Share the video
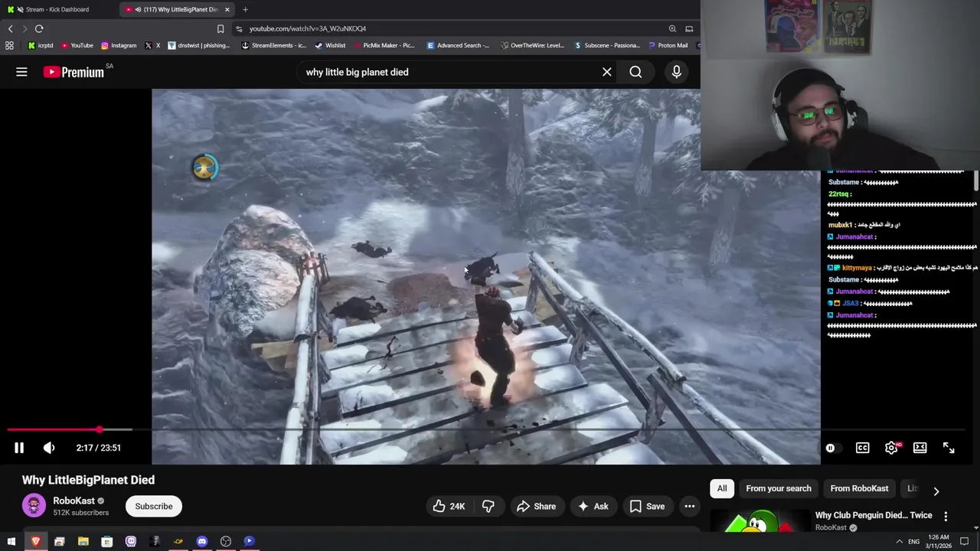 [536, 506]
